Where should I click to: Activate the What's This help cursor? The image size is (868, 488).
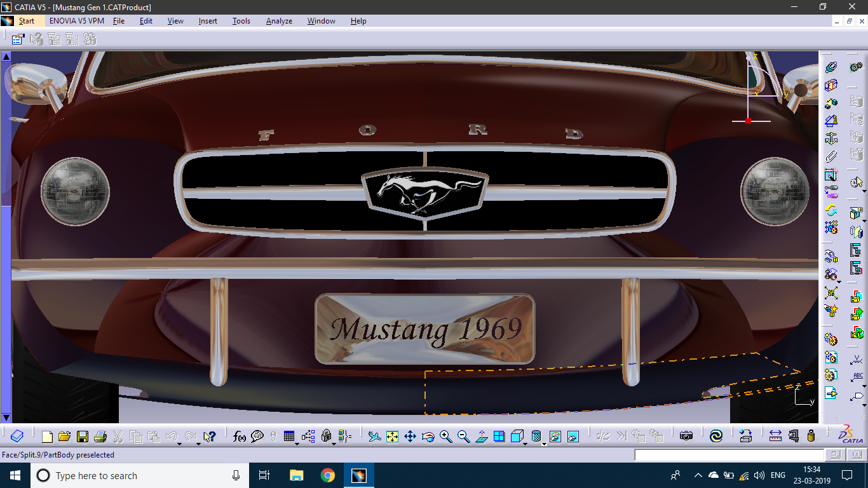209,437
